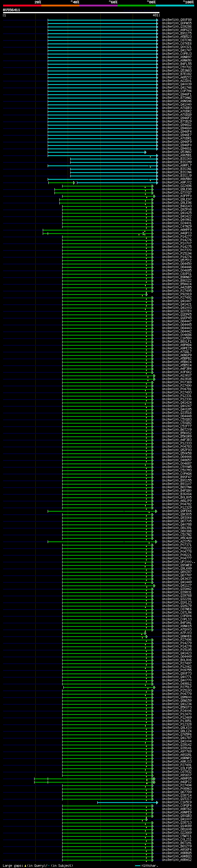Click UniRef100_O22496 label
197x868 pixels.
(177, 186)
